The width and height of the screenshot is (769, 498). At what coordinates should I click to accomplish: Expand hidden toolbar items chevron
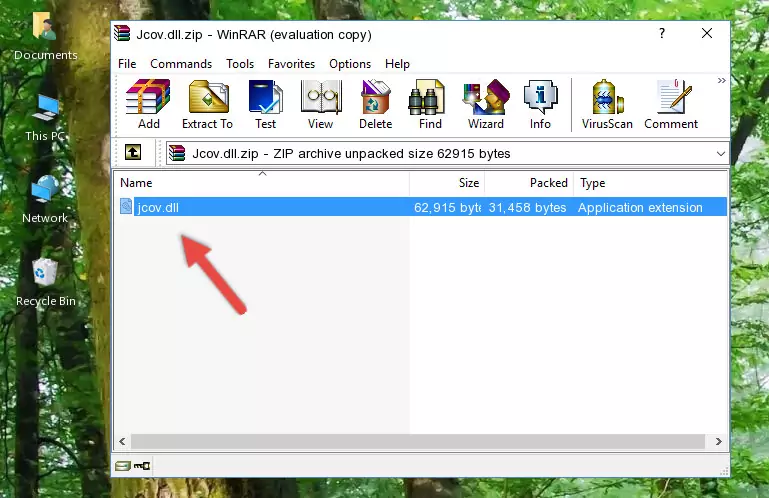(721, 80)
